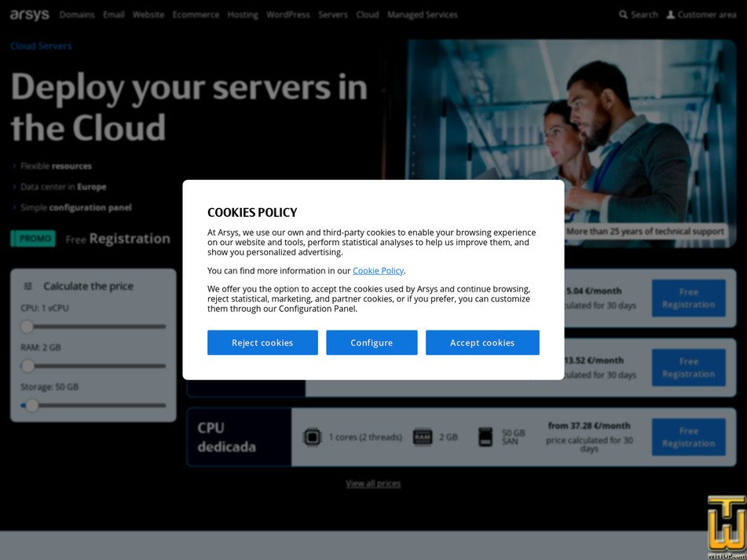Viewport: 747px width, 560px height.
Task: Click the 'Free Registration' promo text
Action: click(118, 239)
